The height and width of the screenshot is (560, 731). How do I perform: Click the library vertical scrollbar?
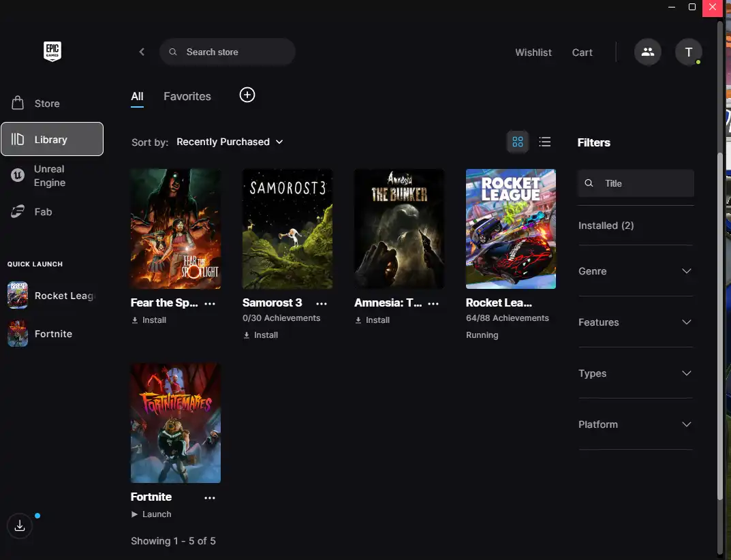coord(721,341)
